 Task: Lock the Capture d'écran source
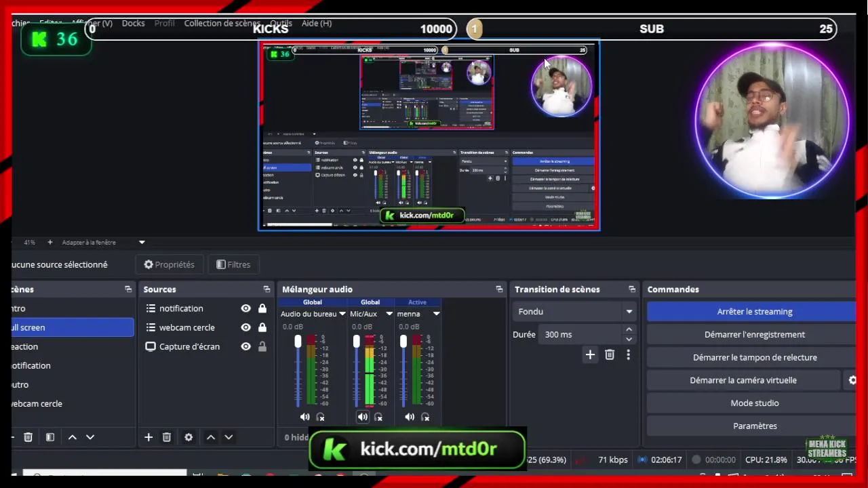[262, 346]
